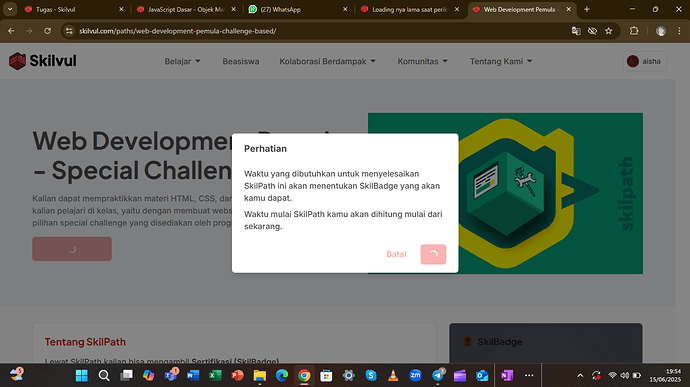Open the aisha profile button

pos(645,61)
